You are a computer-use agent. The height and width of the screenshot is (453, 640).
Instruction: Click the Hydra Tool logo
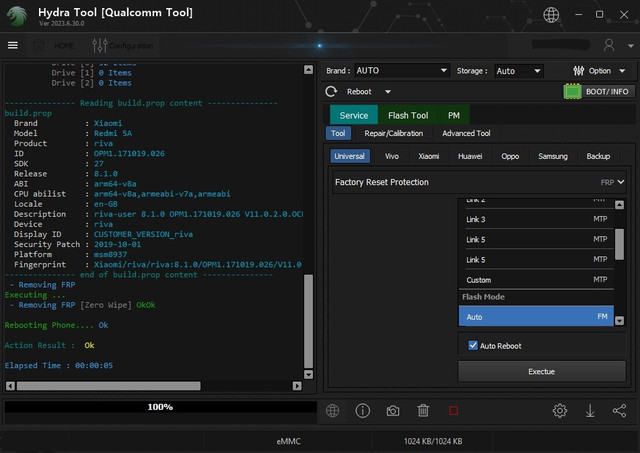pos(17,16)
